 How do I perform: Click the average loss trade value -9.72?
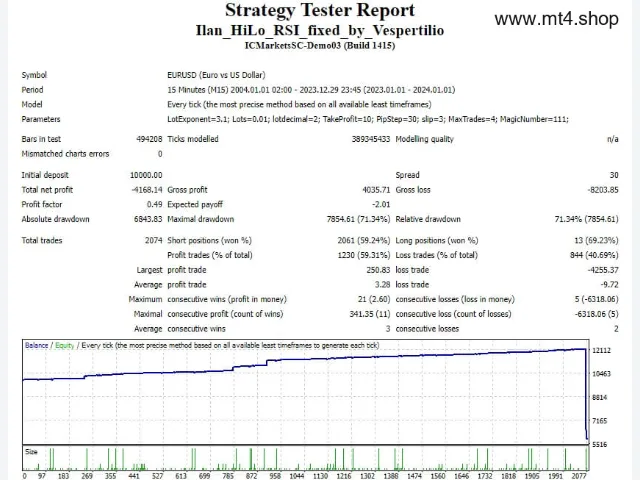pos(609,284)
